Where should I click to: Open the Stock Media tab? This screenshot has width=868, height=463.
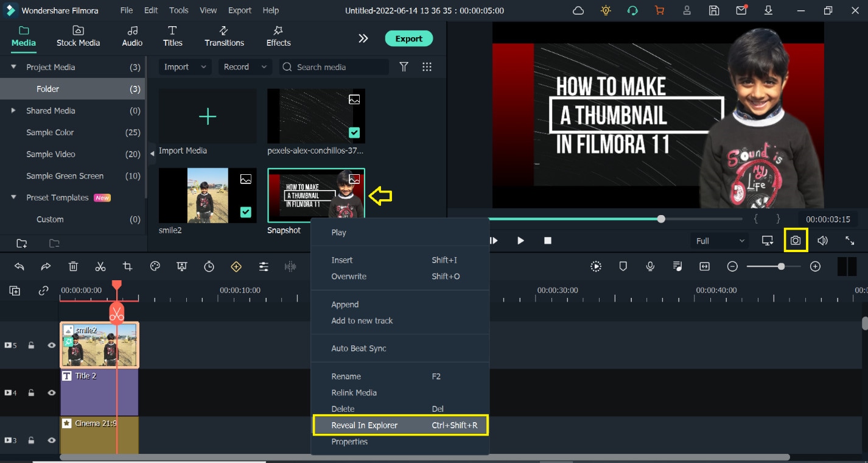[78, 36]
